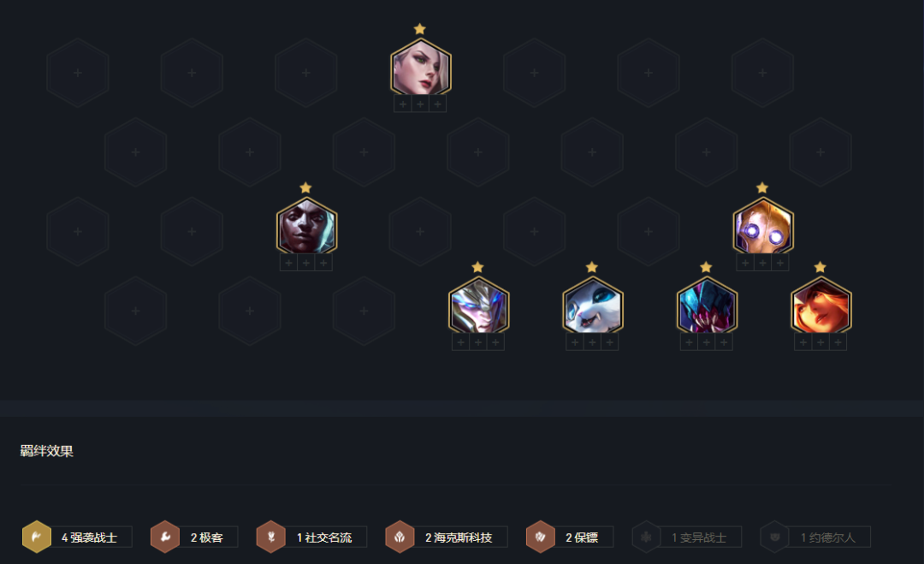This screenshot has width=924, height=564.
Task: Add a champion to the top-left empty hexagon
Action: [x=78, y=73]
